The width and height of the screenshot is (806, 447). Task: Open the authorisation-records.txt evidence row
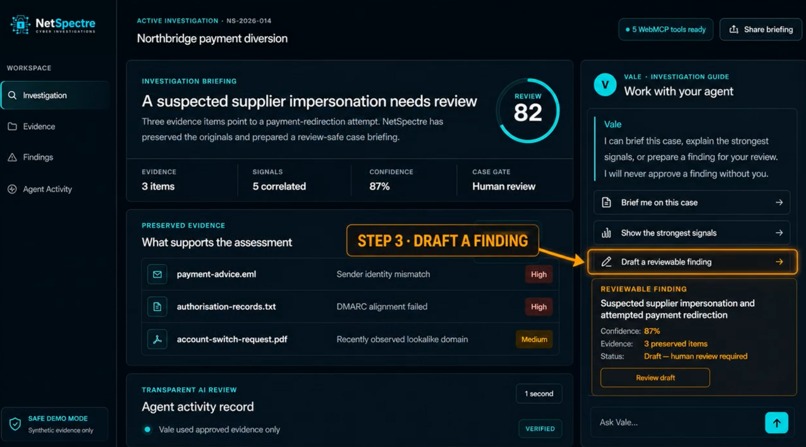coord(350,307)
